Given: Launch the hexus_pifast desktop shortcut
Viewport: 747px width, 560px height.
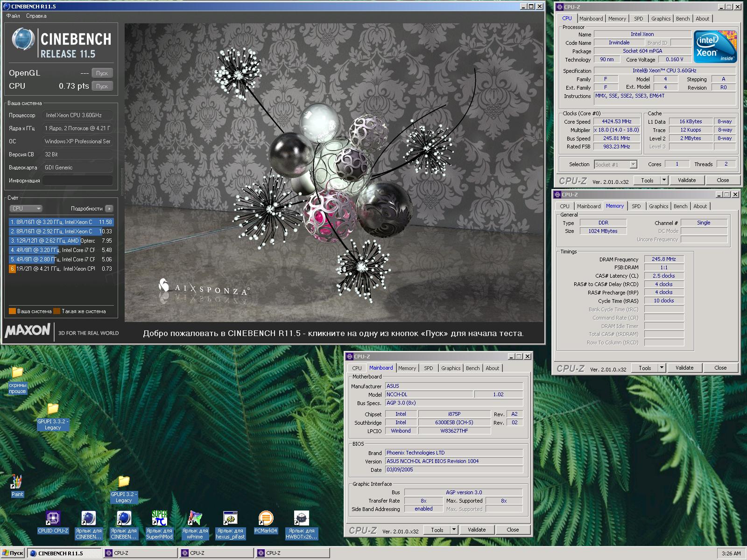Looking at the screenshot, I should [230, 525].
